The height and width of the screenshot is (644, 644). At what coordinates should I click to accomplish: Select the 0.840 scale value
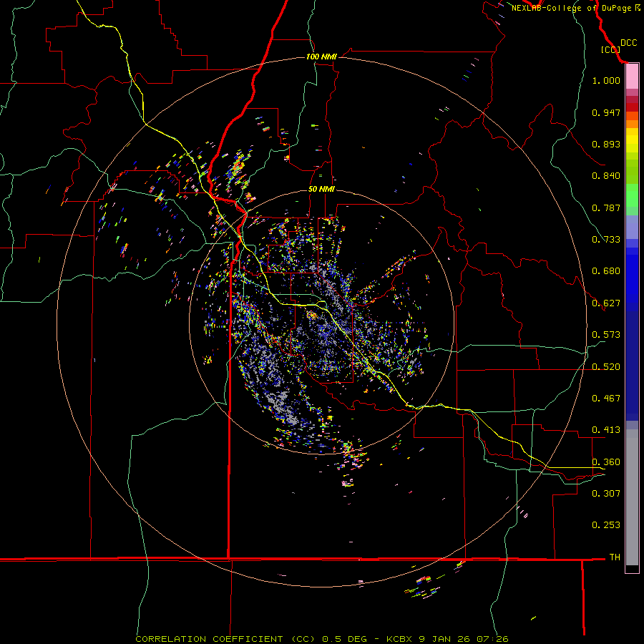pyautogui.click(x=606, y=176)
